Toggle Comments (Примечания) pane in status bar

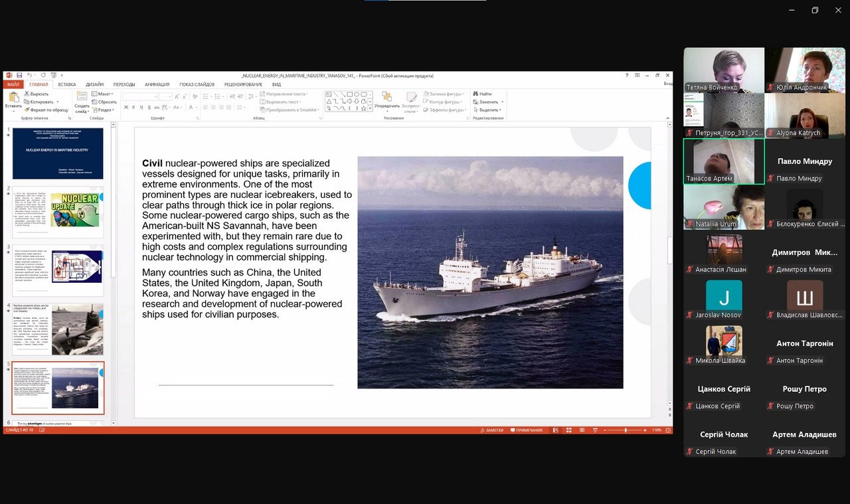(x=526, y=430)
